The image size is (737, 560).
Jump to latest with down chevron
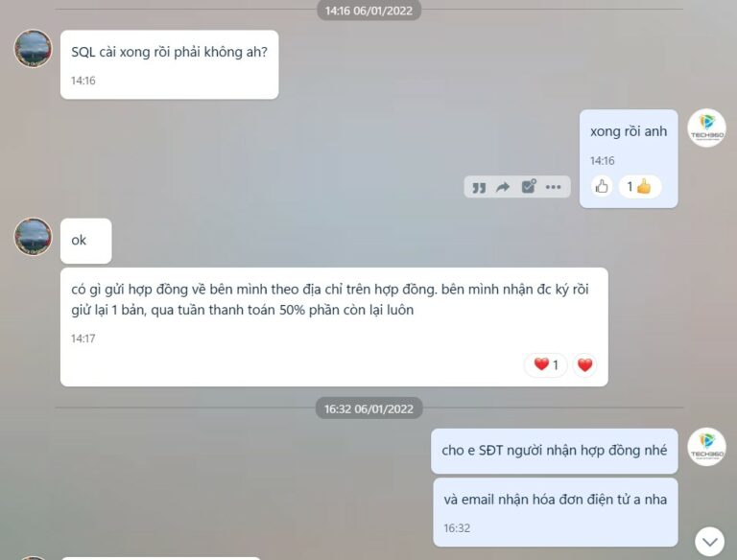click(x=709, y=541)
